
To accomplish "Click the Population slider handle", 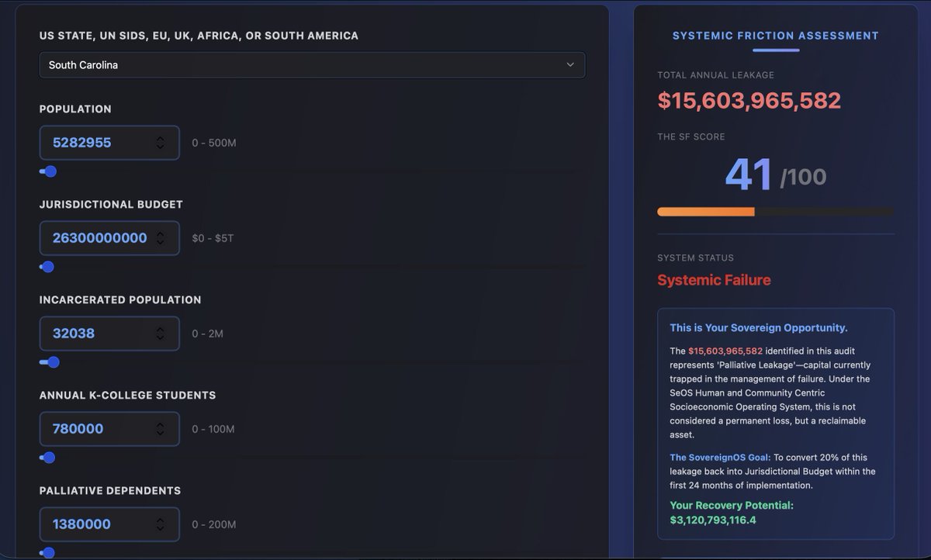I will click(x=49, y=171).
